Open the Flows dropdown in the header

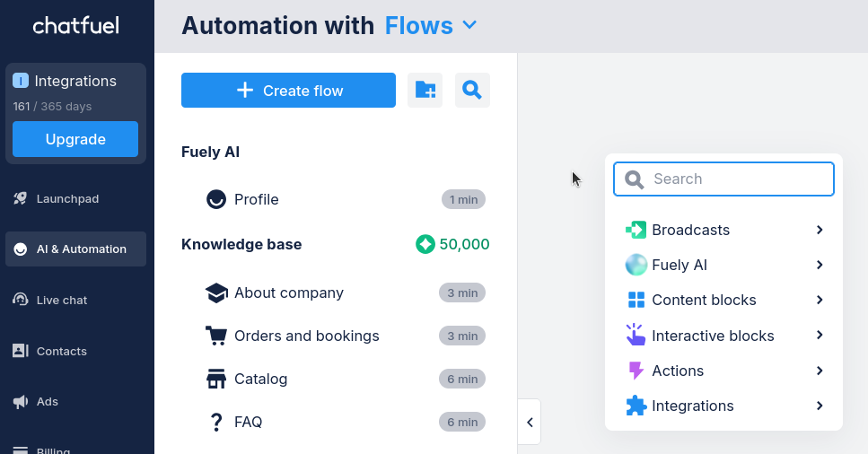(x=432, y=26)
